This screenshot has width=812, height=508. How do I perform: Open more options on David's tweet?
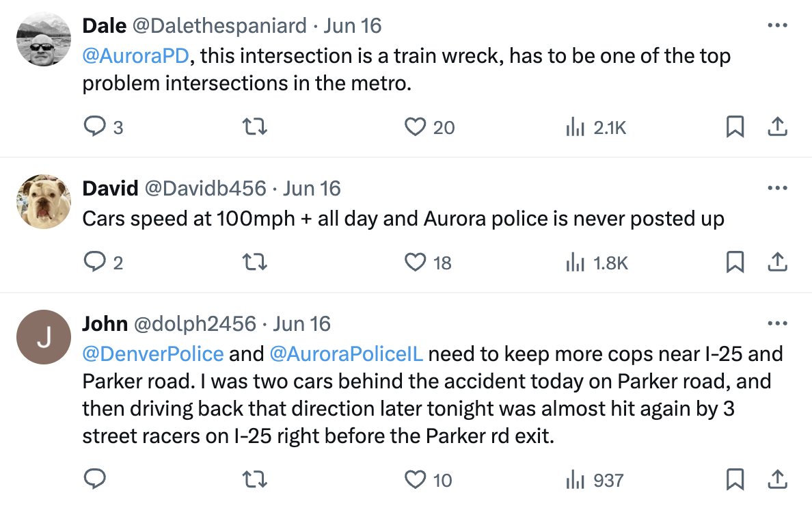tap(778, 188)
